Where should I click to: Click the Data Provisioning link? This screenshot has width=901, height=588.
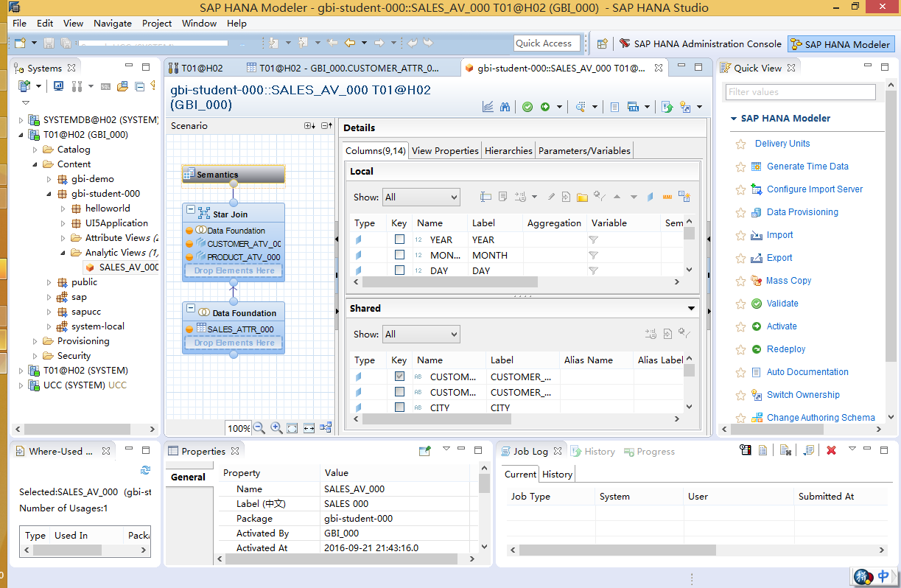[x=802, y=212]
